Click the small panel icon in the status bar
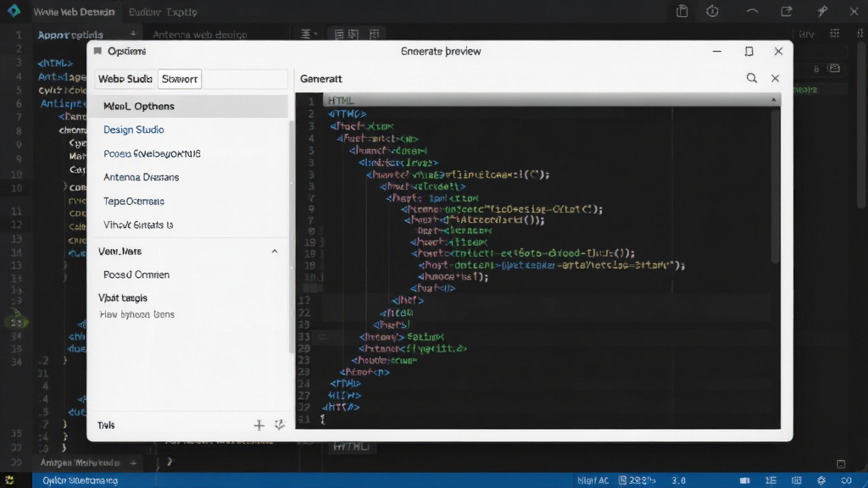Image resolution: width=868 pixels, height=488 pixels. 744,480
